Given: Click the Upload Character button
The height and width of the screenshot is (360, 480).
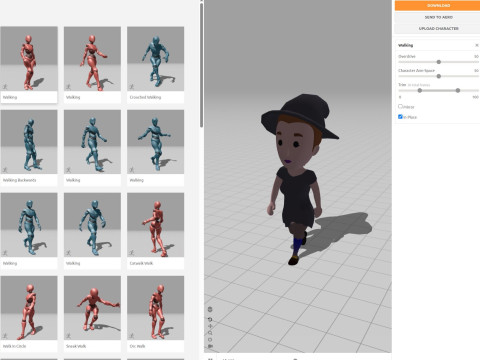Looking at the screenshot, I should pyautogui.click(x=438, y=29).
